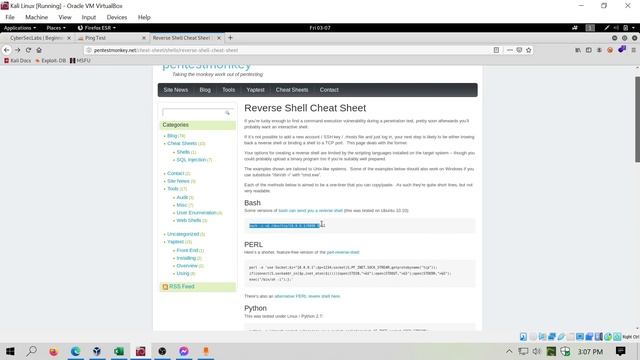Click the RSS Feed icon
The image size is (640, 360).
pyautogui.click(x=165, y=287)
